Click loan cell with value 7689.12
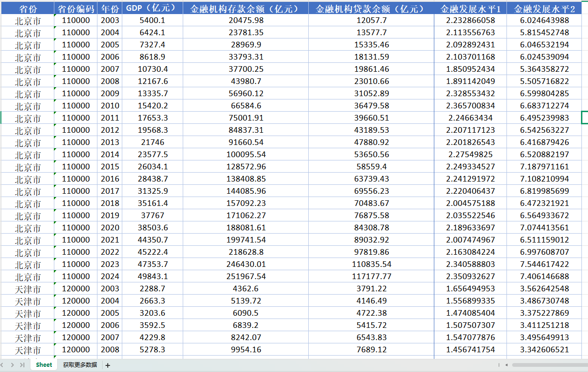This screenshot has height=372, width=588. pyautogui.click(x=371, y=350)
